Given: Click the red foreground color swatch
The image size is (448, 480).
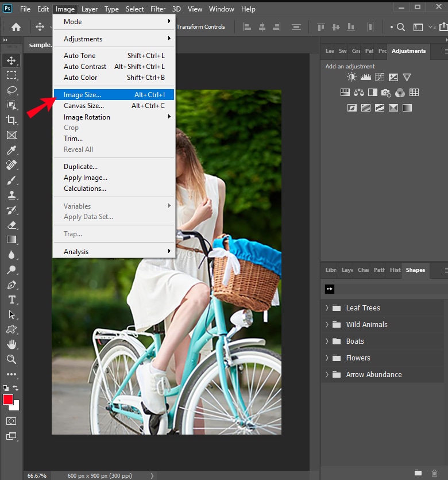Looking at the screenshot, I should [x=7, y=400].
